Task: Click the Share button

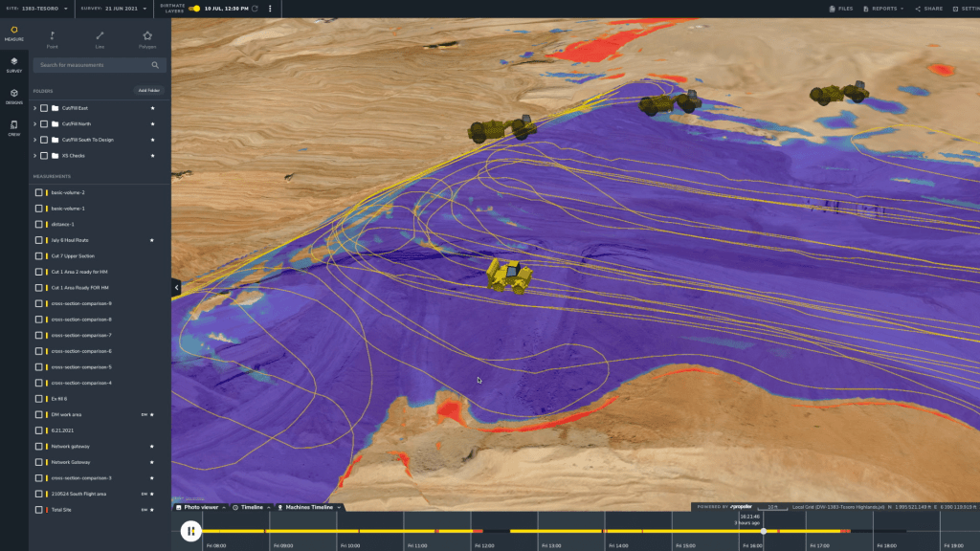Action: coord(929,9)
